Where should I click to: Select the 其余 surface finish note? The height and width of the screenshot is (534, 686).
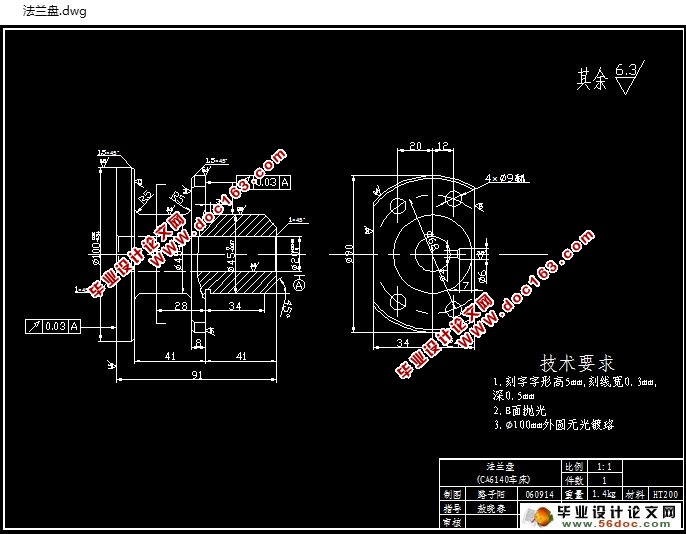tap(592, 79)
